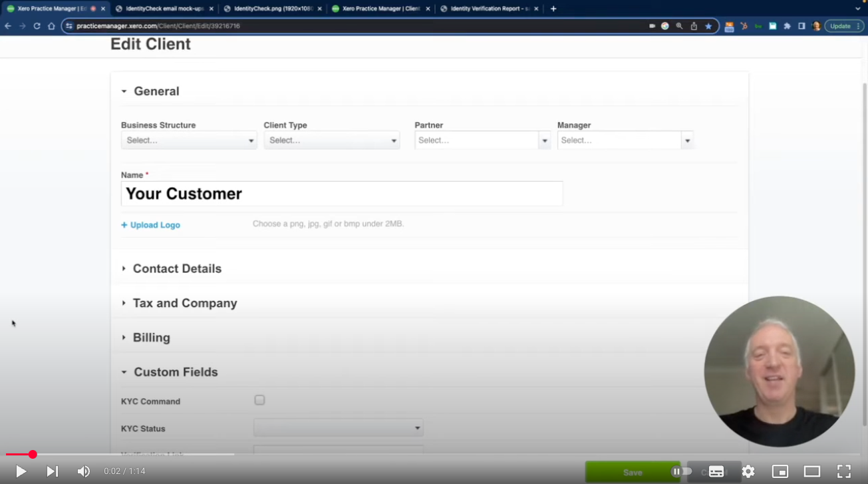Switch to theater mode
Viewport: 868px width, 484px height.
pyautogui.click(x=812, y=471)
